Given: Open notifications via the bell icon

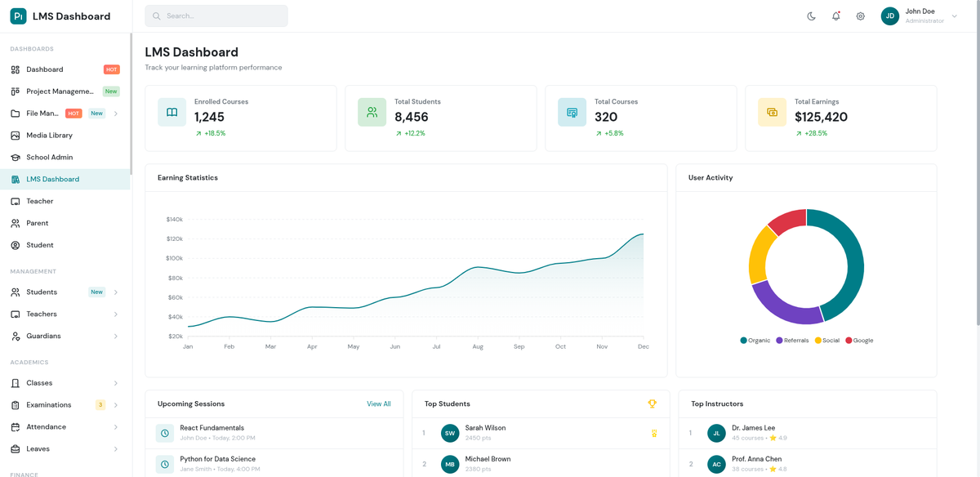Looking at the screenshot, I should (x=835, y=16).
